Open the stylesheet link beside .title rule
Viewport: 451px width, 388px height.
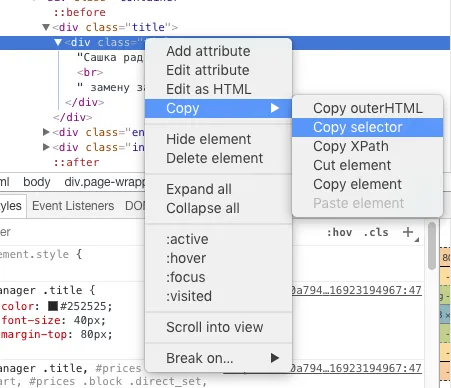pos(357,290)
